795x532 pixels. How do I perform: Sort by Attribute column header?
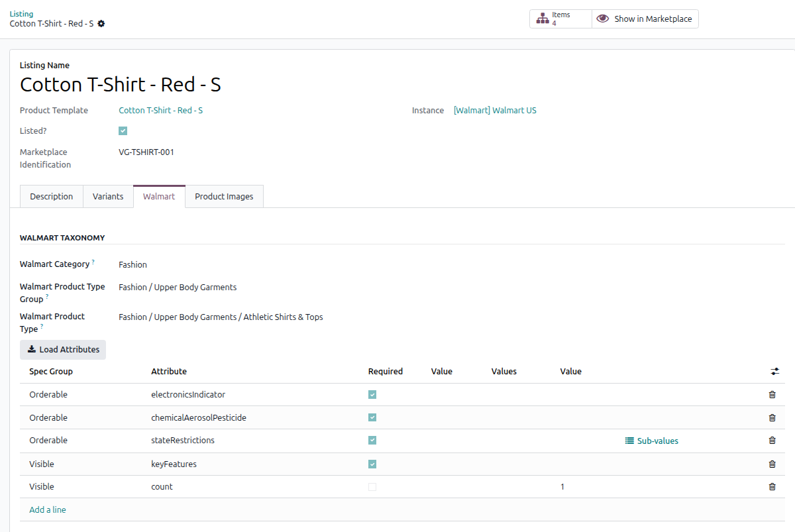click(x=169, y=372)
